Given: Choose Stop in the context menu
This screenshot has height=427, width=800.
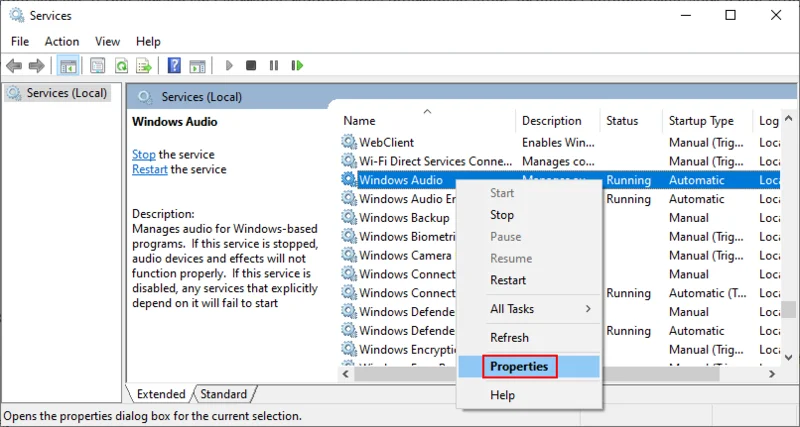Looking at the screenshot, I should 529,215.
